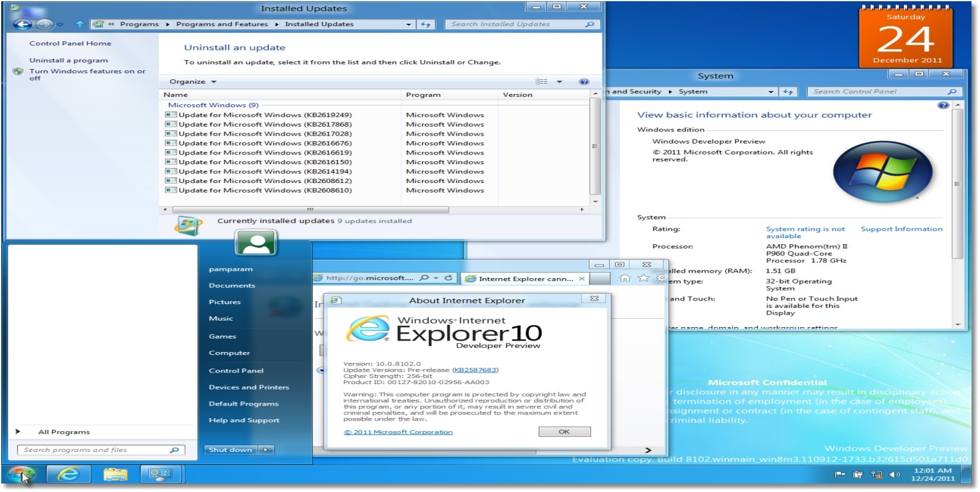Image resolution: width=980 pixels, height=492 pixels.
Task: Click IE address bar search magnifier
Action: 424,278
